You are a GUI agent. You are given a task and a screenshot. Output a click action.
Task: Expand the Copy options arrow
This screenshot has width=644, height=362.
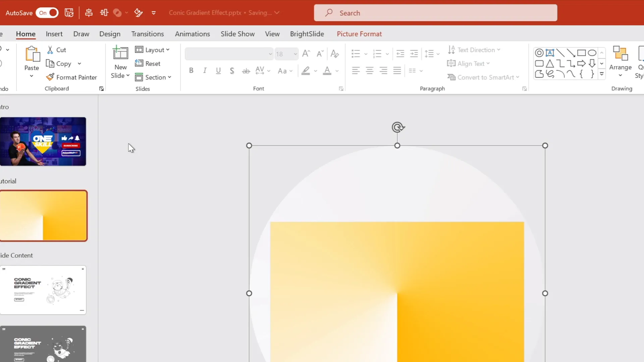[79, 64]
